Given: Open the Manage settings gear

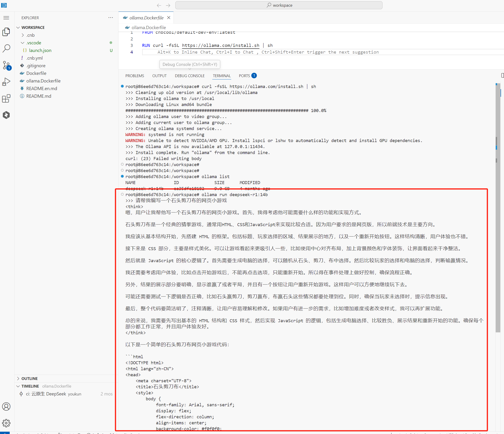Looking at the screenshot, I should (6, 423).
